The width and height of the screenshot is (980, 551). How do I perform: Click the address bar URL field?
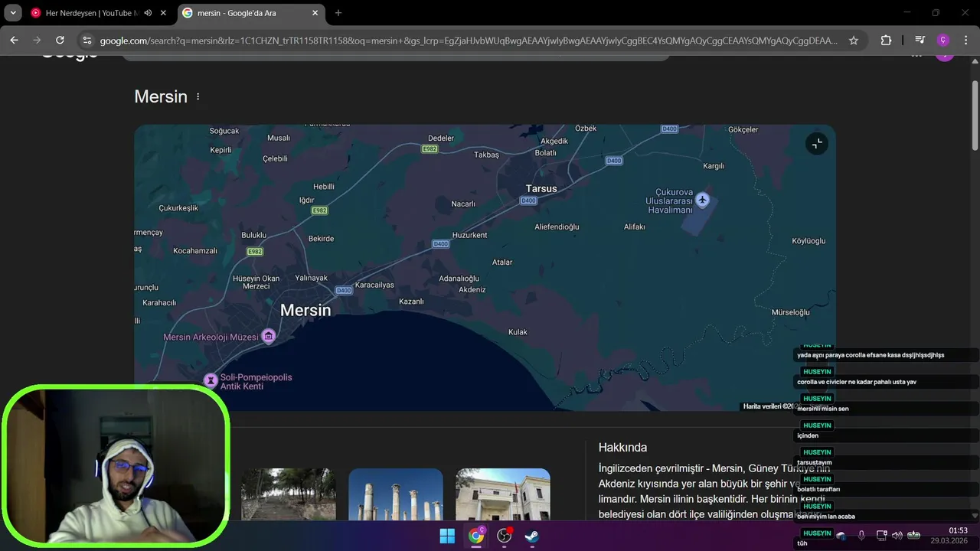[469, 41]
